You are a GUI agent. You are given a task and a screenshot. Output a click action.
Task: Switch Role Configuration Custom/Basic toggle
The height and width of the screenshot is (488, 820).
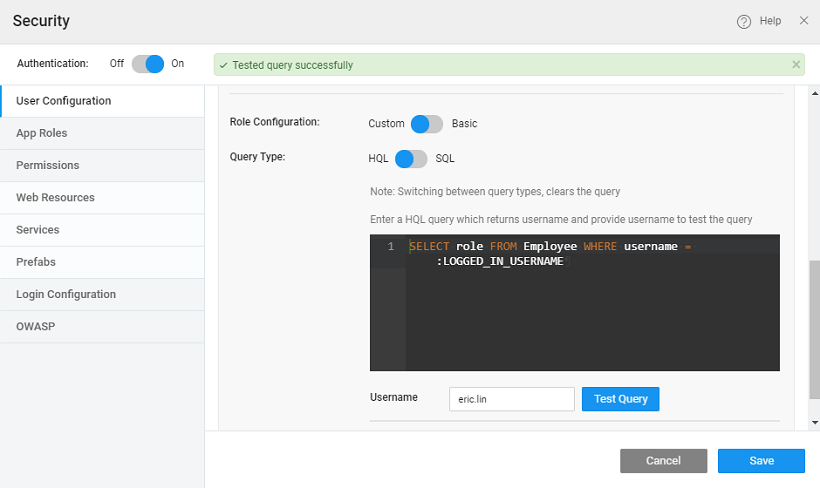pyautogui.click(x=427, y=124)
